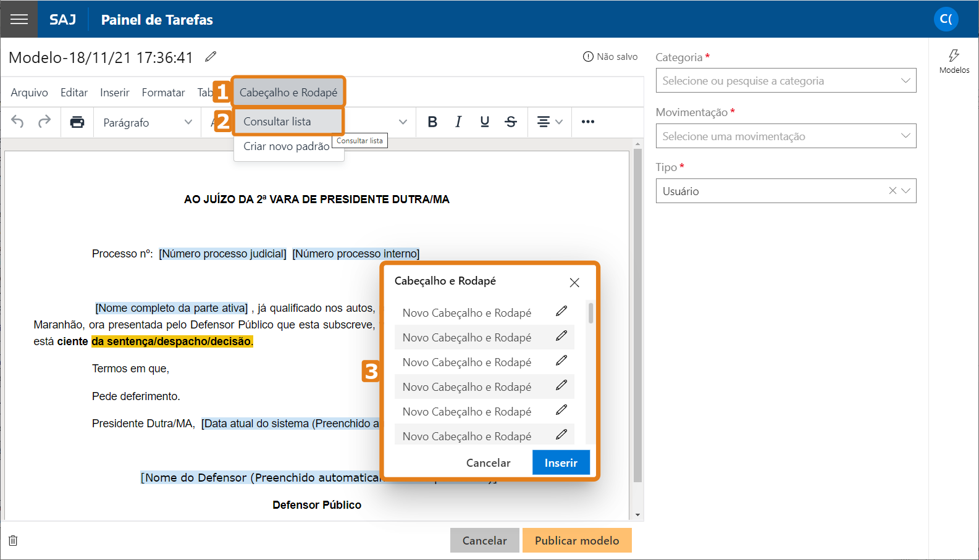This screenshot has height=560, width=979.
Task: Click scroll down arrow of document
Action: (x=638, y=515)
